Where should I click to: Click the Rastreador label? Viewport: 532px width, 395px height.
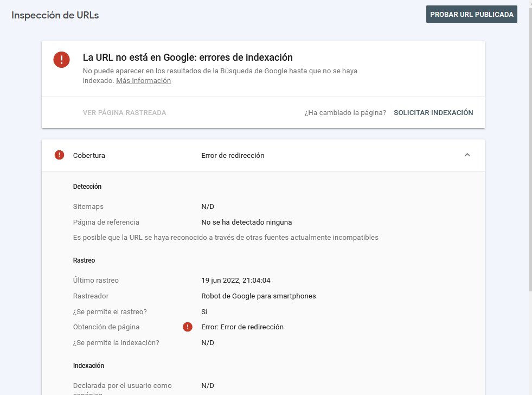click(91, 296)
